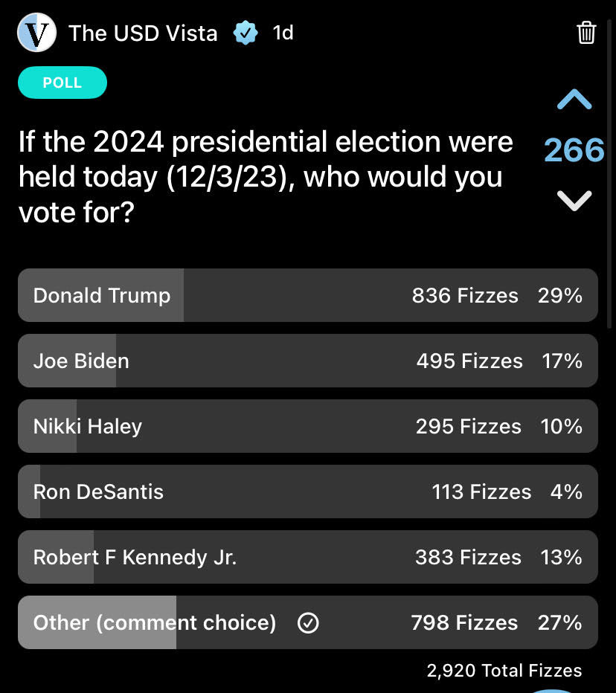
Task: Tap the 836 Fizzes count
Action: point(465,296)
